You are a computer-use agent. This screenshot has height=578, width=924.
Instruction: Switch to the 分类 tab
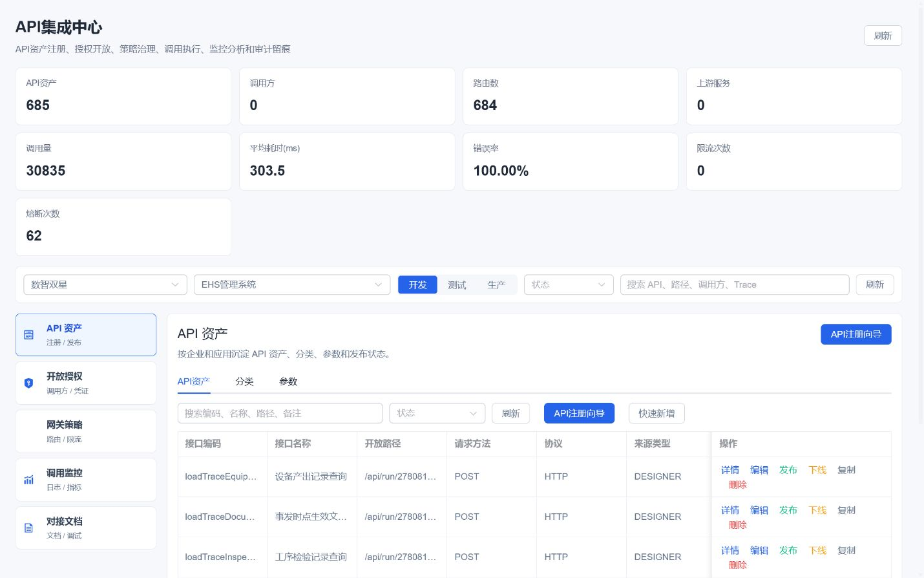pyautogui.click(x=244, y=381)
